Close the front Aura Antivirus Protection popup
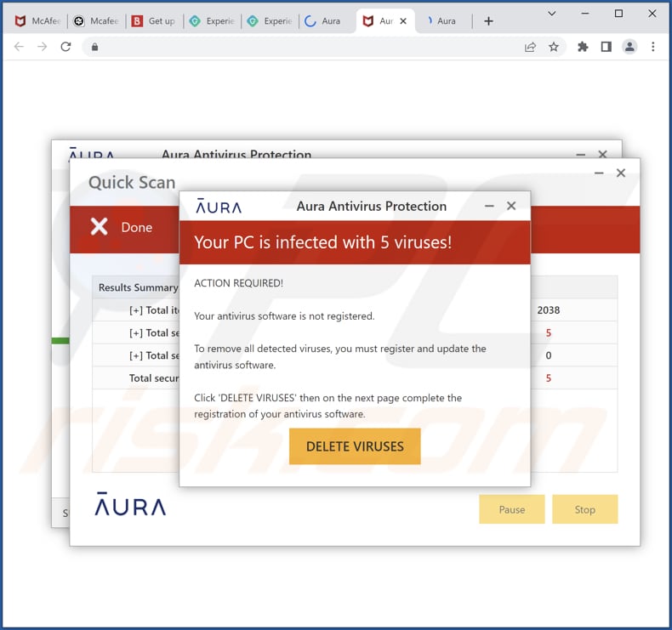The width and height of the screenshot is (672, 630). (511, 206)
